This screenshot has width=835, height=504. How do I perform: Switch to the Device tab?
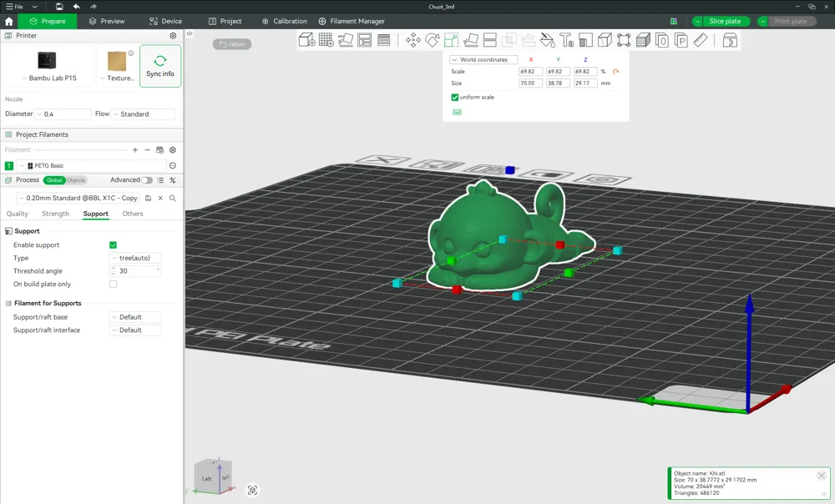[165, 22]
